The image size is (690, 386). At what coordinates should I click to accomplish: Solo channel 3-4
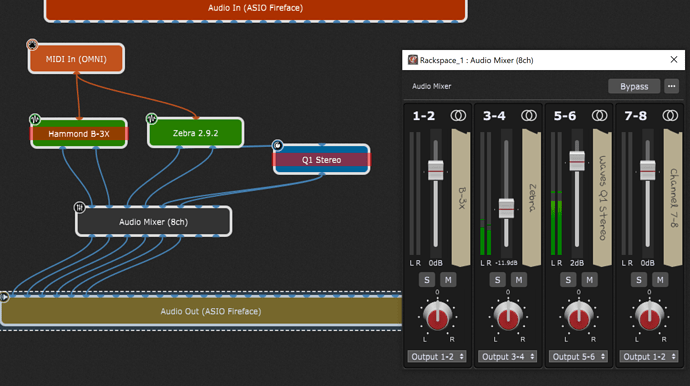497,280
